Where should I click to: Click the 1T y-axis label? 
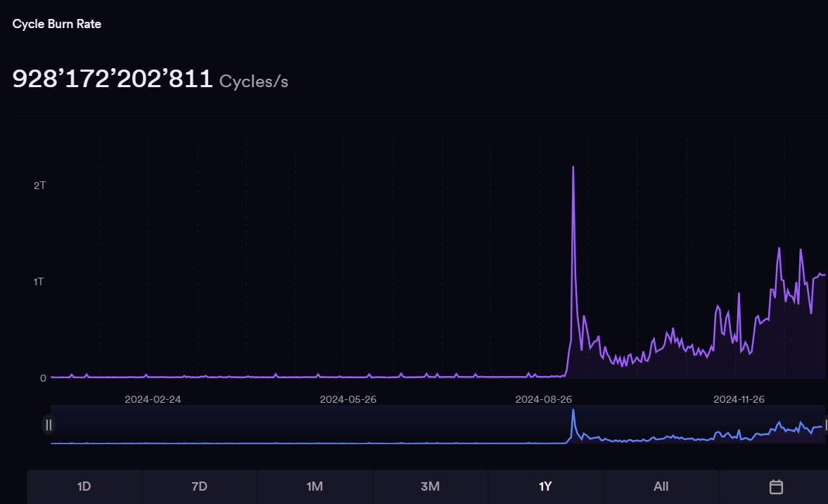(39, 282)
